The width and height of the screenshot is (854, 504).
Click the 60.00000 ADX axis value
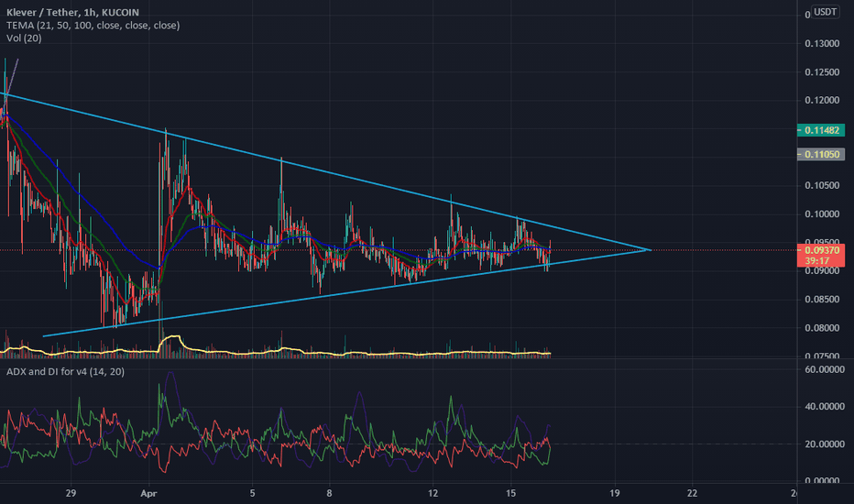(825, 369)
